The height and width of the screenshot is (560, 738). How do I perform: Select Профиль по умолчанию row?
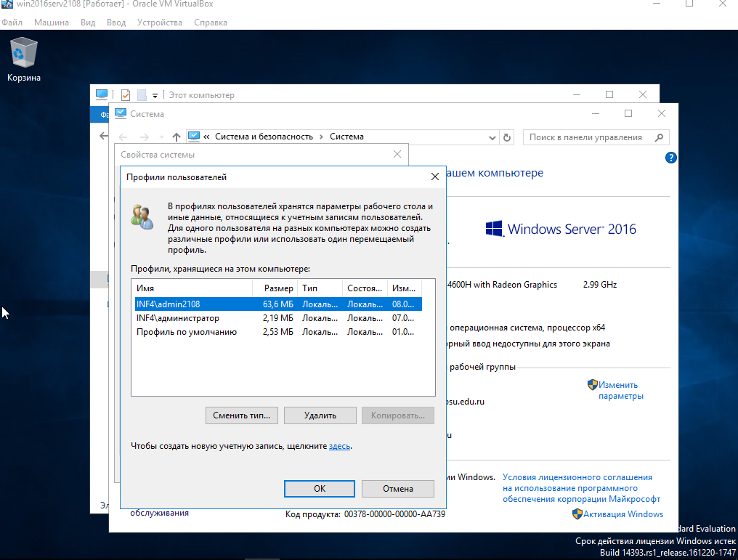click(x=278, y=332)
